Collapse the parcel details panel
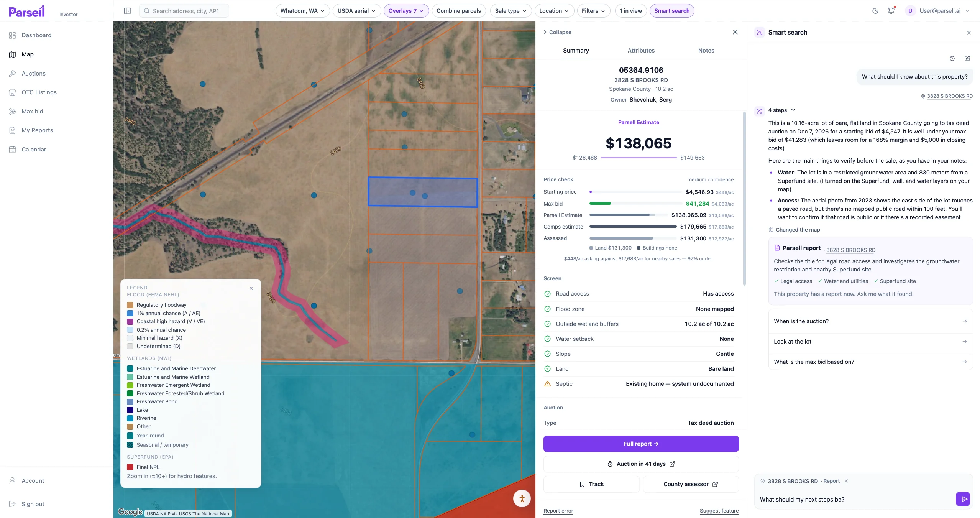This screenshot has width=980, height=518. tap(557, 32)
